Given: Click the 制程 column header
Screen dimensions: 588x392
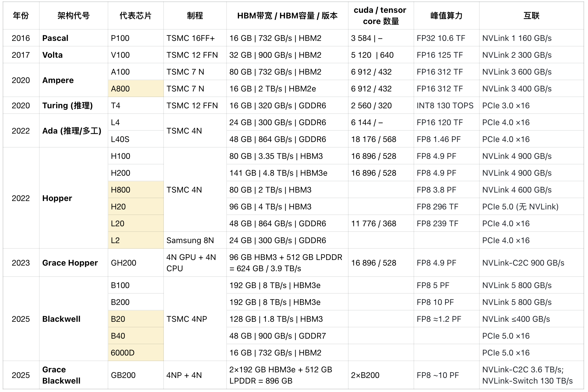Looking at the screenshot, I should click(x=195, y=16).
